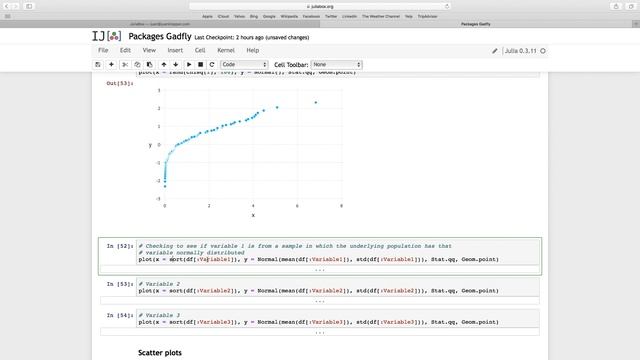The height and width of the screenshot is (360, 640).
Task: Select the In [54] Variable 3 code cell
Action: (338, 319)
